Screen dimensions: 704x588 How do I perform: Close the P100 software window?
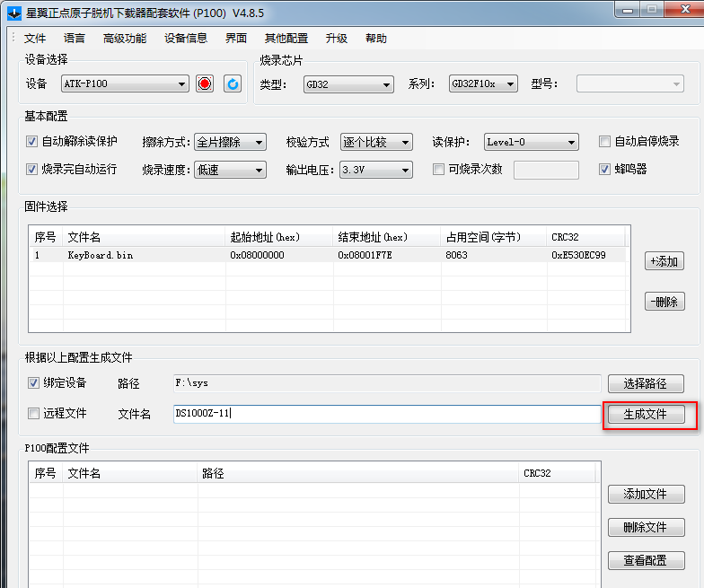click(684, 9)
